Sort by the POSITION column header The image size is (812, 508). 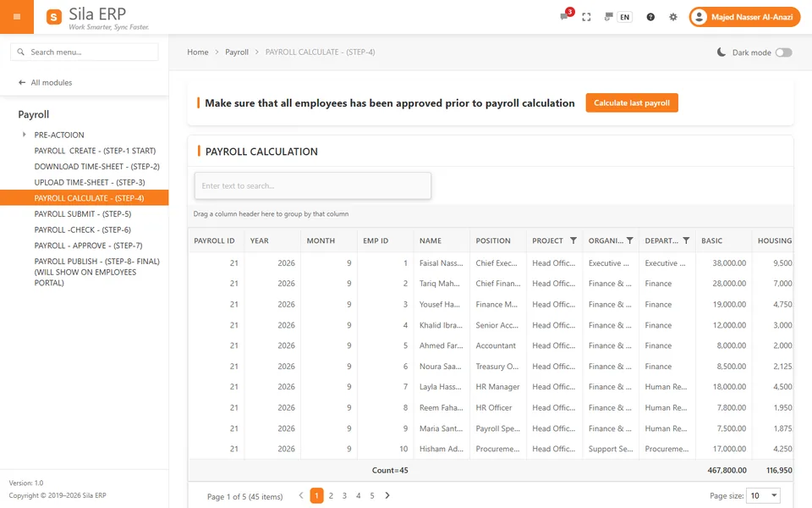click(x=498, y=240)
